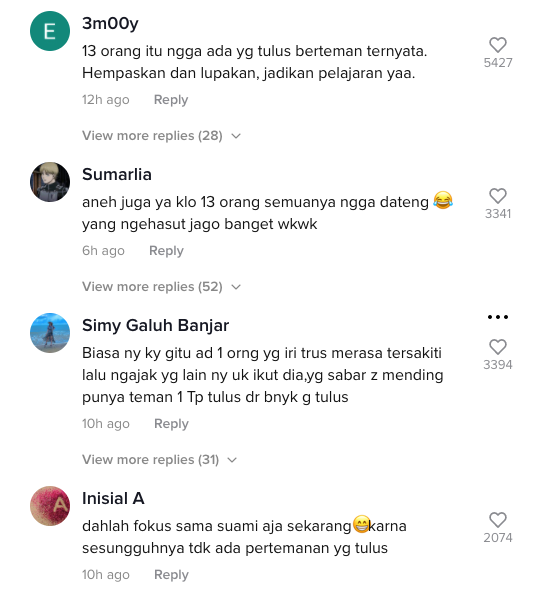Reply to Sumarlia's comment

pyautogui.click(x=166, y=251)
